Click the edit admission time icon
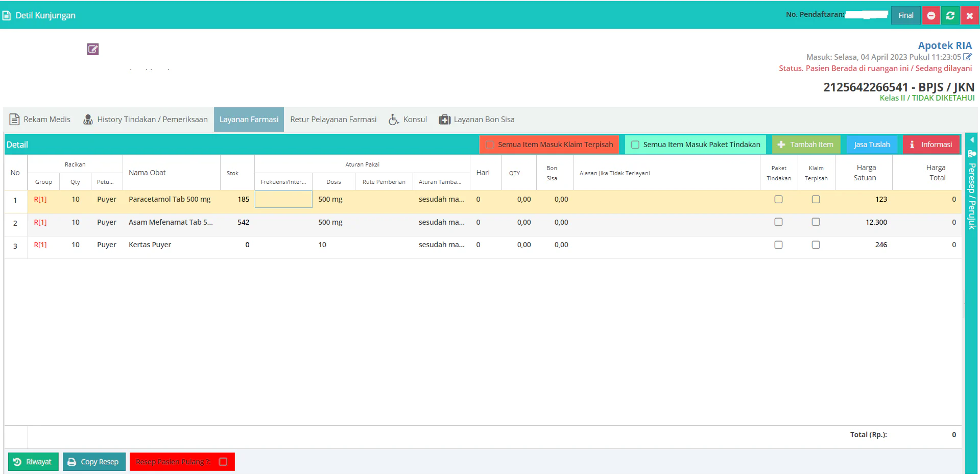The image size is (980, 475). pyautogui.click(x=967, y=57)
